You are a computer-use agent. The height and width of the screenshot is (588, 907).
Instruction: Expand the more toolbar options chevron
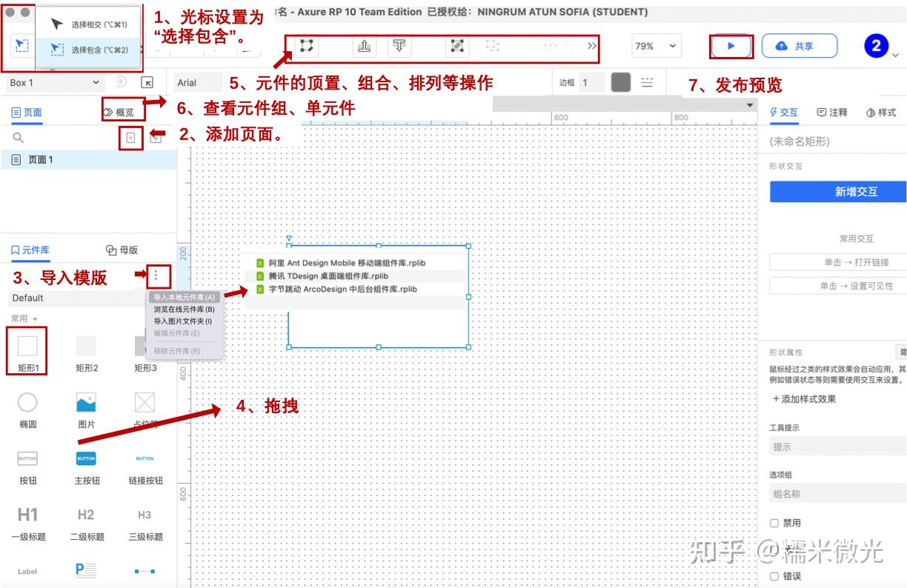point(591,46)
